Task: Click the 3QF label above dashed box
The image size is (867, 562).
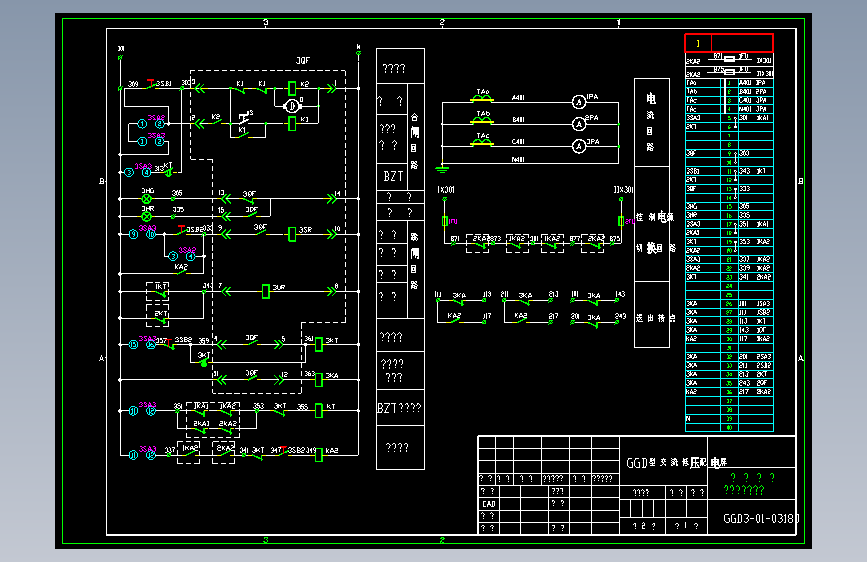Action: 303,60
